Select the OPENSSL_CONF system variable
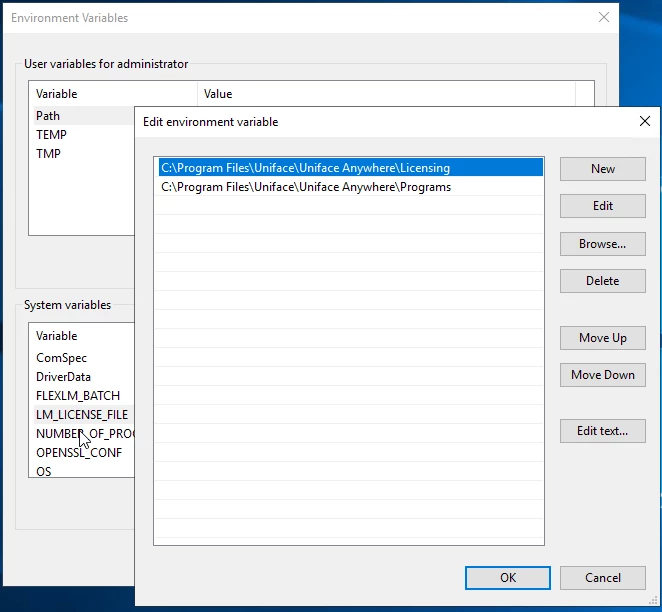This screenshot has width=662, height=612. click(84, 453)
